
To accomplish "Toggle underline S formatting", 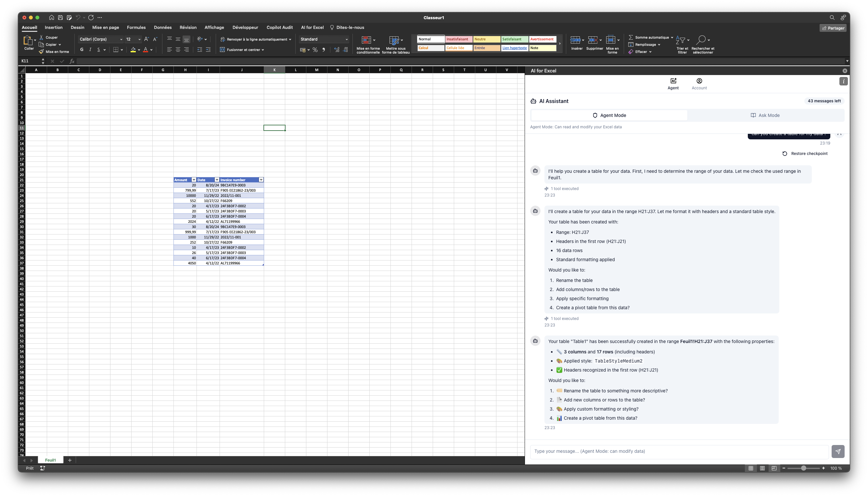I will point(99,50).
